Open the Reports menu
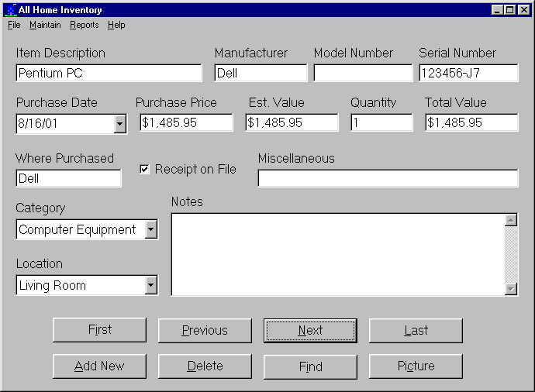Viewport: 535px width, 392px height. (84, 25)
